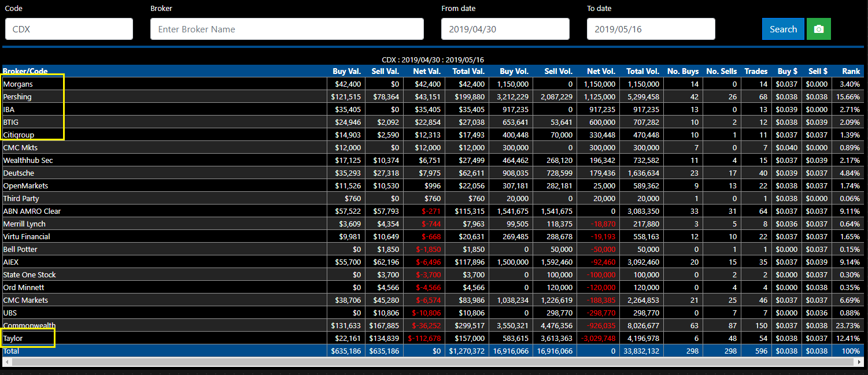Select the Third Party broker row

(432, 198)
